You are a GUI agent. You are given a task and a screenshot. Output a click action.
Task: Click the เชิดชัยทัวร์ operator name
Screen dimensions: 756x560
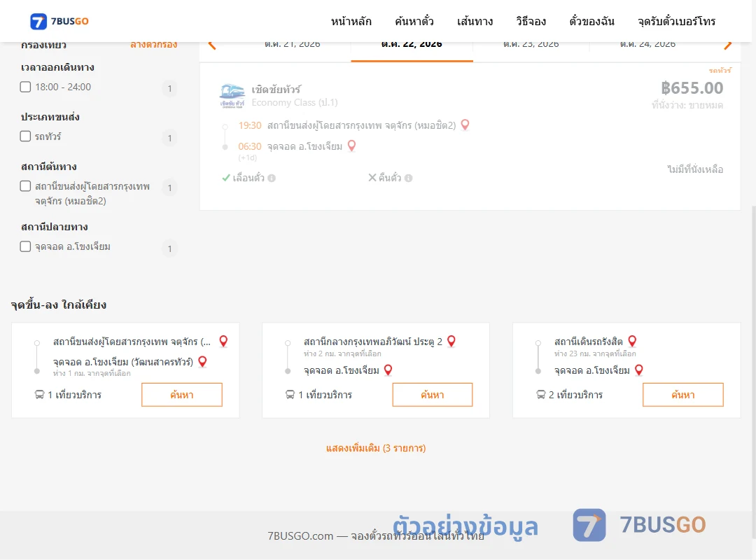coord(276,89)
